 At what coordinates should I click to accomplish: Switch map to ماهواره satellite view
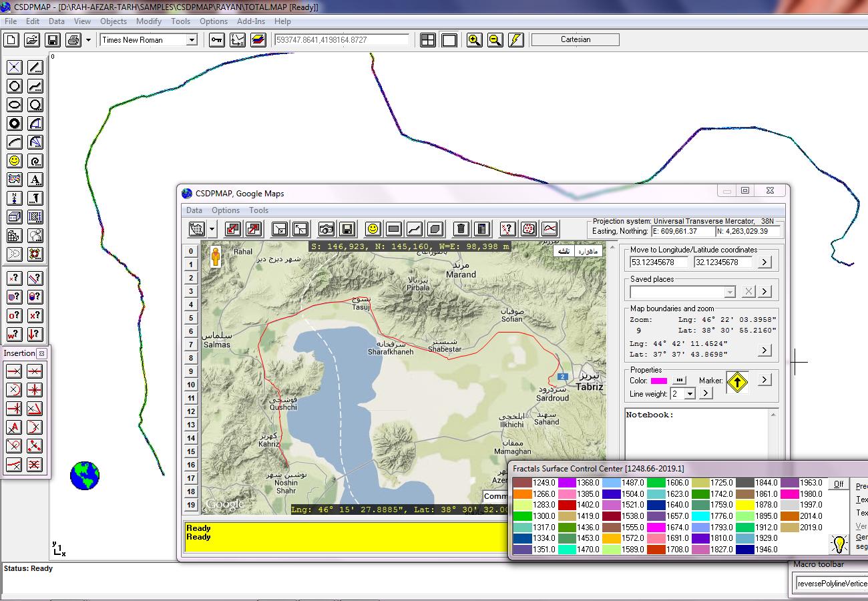click(589, 251)
